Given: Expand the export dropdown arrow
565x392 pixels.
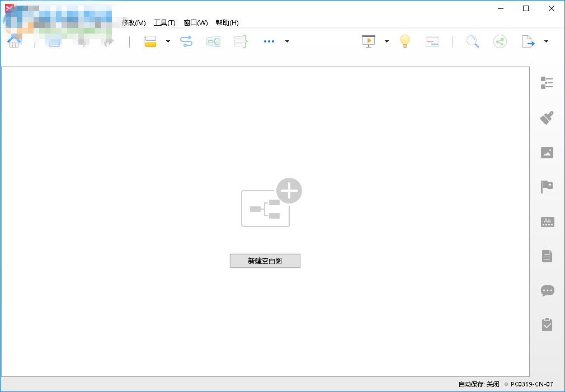Looking at the screenshot, I should (x=546, y=41).
